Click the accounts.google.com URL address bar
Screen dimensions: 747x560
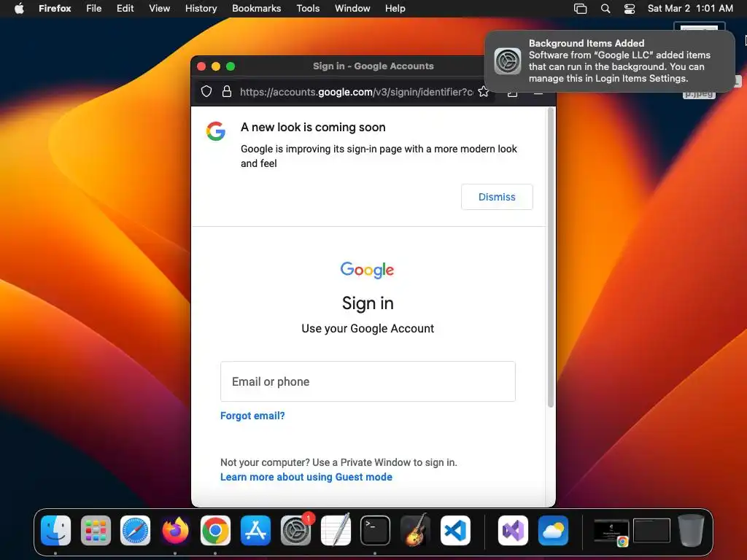[x=356, y=92]
